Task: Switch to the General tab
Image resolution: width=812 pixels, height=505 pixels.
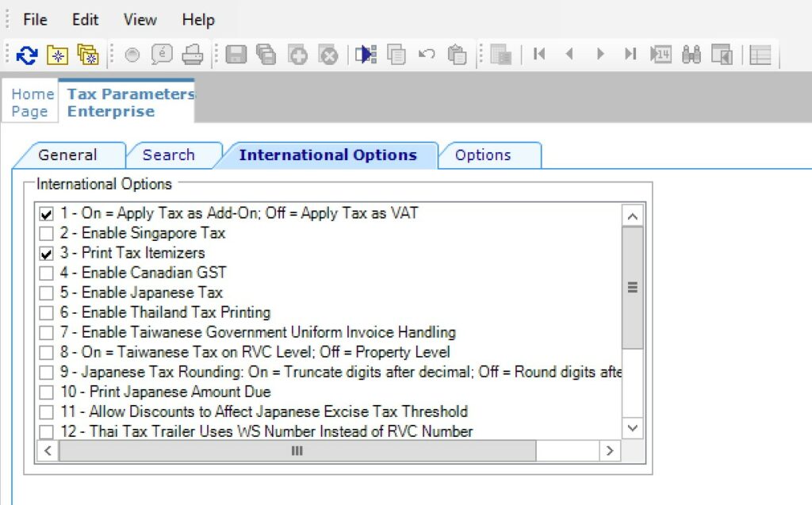Action: 68,155
